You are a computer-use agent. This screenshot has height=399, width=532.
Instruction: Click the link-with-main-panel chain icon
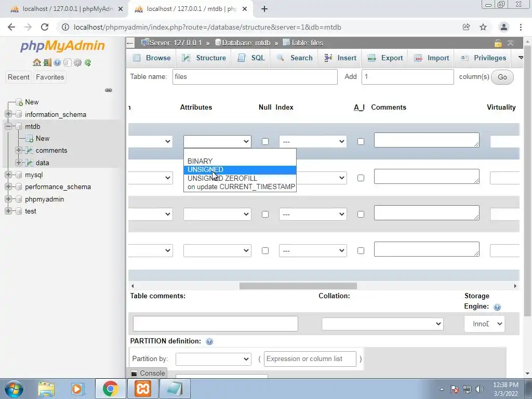[x=109, y=90]
